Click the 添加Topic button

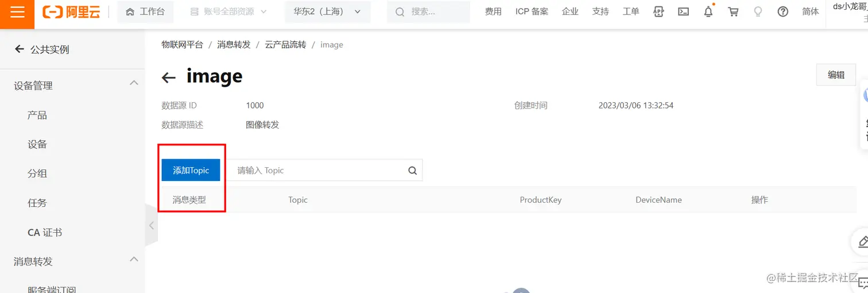tap(191, 170)
